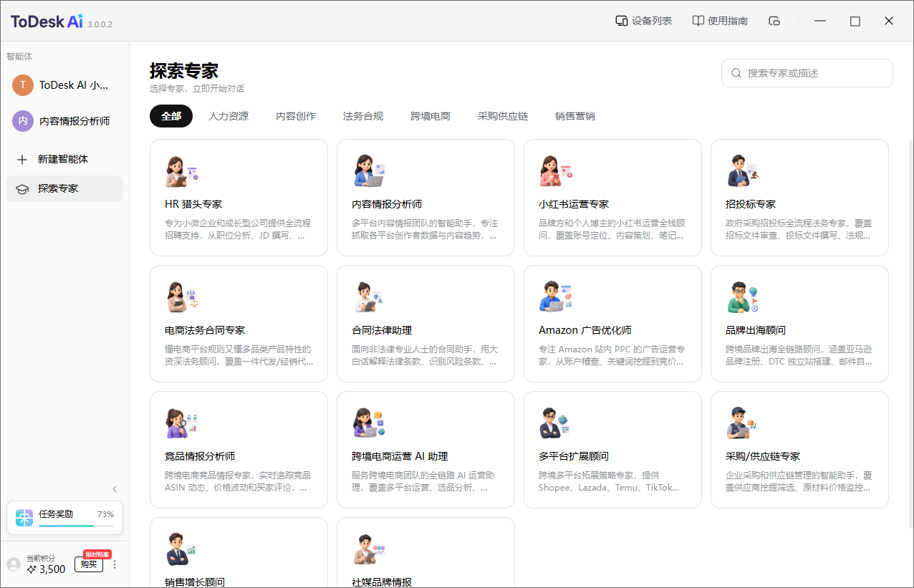The height and width of the screenshot is (588, 914).
Task: Click the HR 猎头专家 avatar icon
Action: [181, 172]
